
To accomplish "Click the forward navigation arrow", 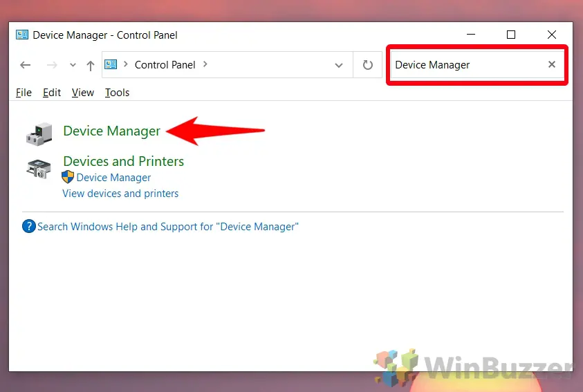I will tap(52, 65).
